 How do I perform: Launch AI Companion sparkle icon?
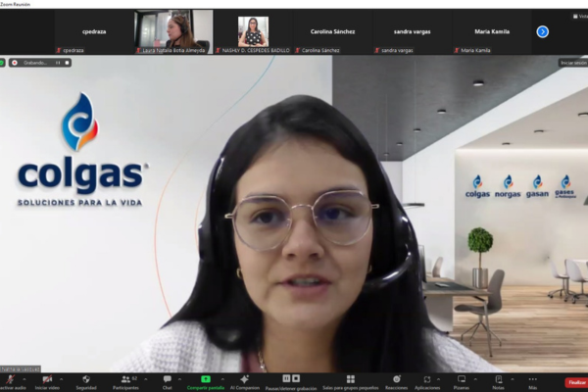pyautogui.click(x=244, y=379)
